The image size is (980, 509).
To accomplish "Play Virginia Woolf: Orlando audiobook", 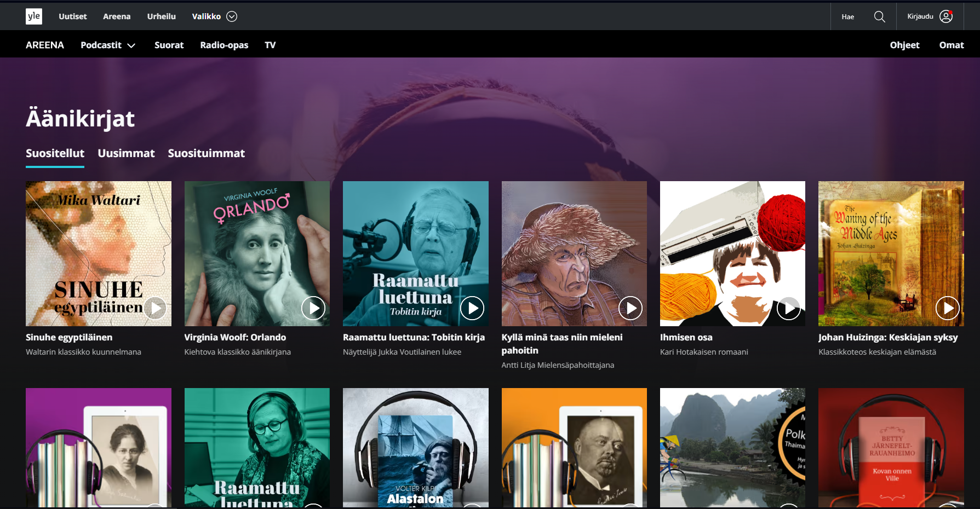I will point(313,308).
